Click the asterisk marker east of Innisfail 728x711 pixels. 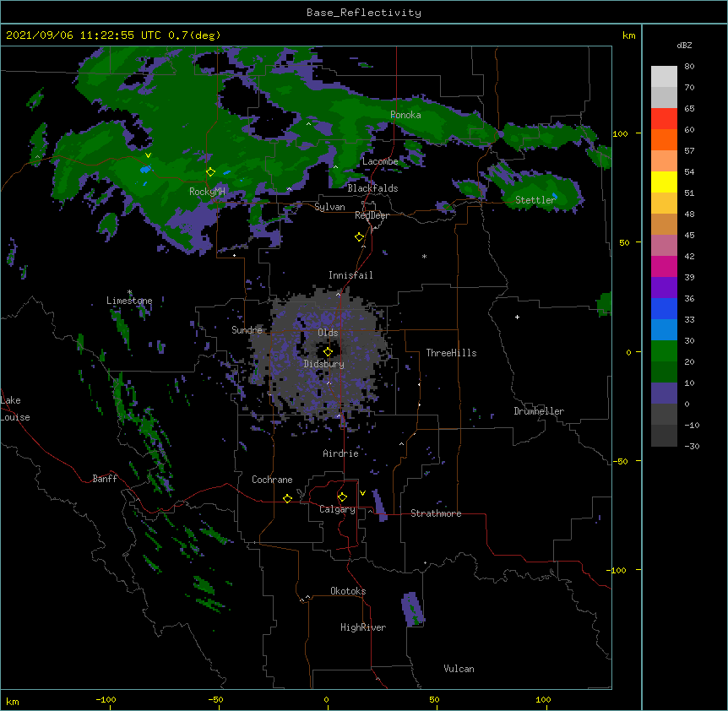click(x=424, y=256)
